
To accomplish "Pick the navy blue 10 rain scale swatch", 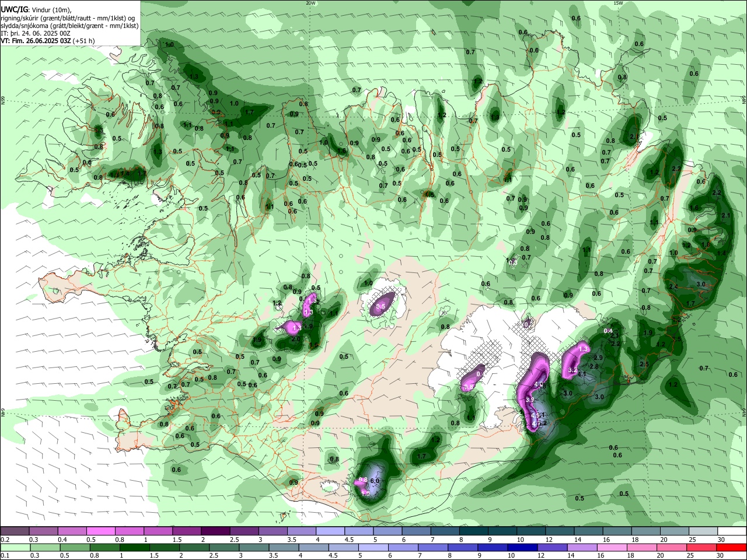I will pyautogui.click(x=522, y=547).
